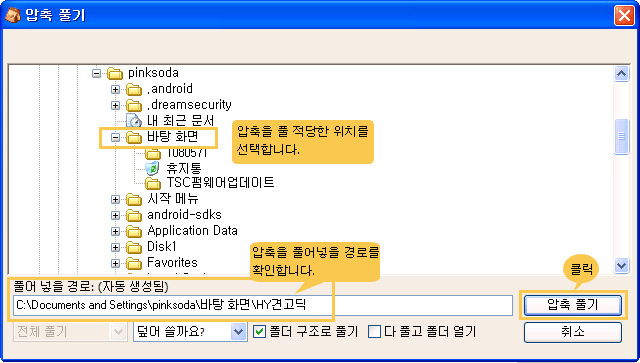Select the TSC펌웨어업데이트 tree label

point(220,183)
